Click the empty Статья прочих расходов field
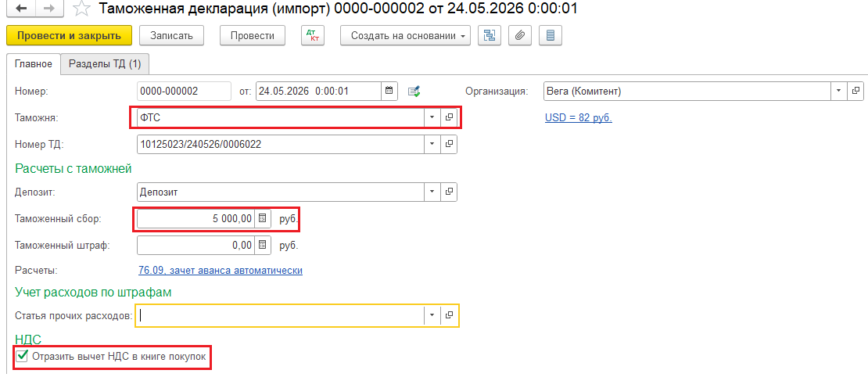Screen dimensions: 868x388 click(x=280, y=315)
